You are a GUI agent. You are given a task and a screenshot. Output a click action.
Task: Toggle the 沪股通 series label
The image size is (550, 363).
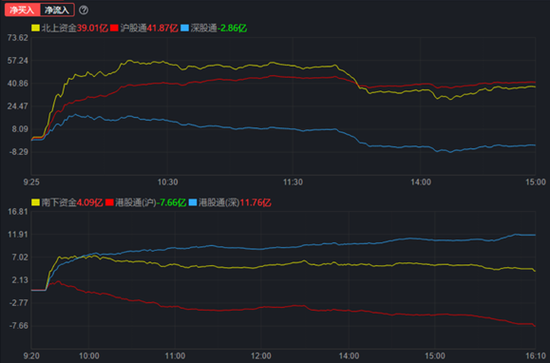(133, 28)
